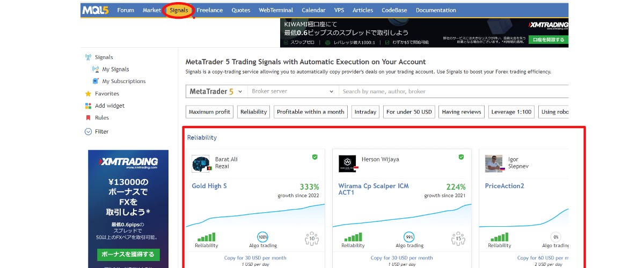Click Copy for 30 USD on Wirama Cp Scalper
644x268 pixels.
pyautogui.click(x=401, y=258)
